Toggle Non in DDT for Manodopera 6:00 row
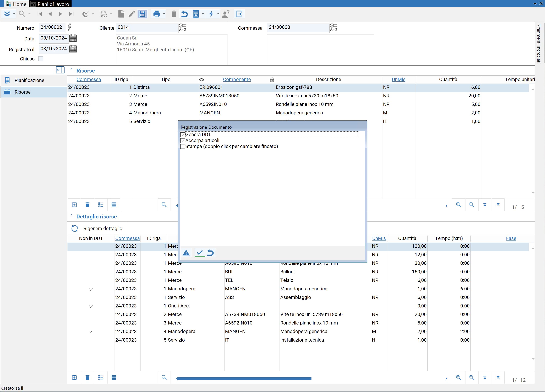The width and height of the screenshot is (545, 392). (91, 289)
